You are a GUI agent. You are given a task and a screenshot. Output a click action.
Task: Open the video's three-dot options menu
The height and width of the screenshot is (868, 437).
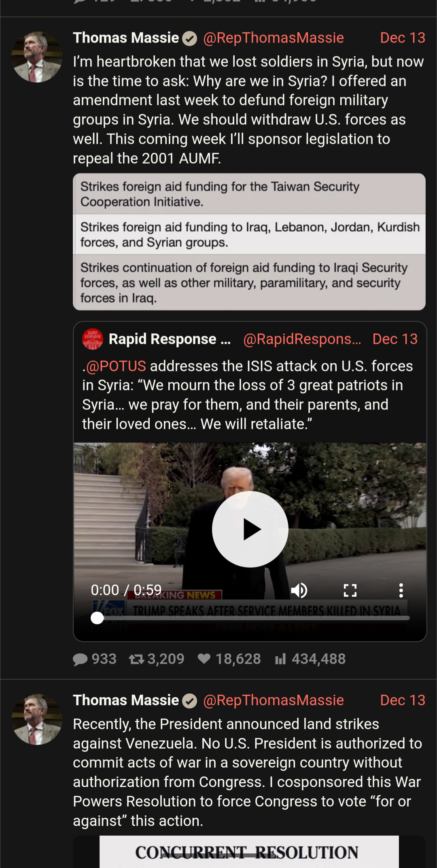click(x=401, y=590)
